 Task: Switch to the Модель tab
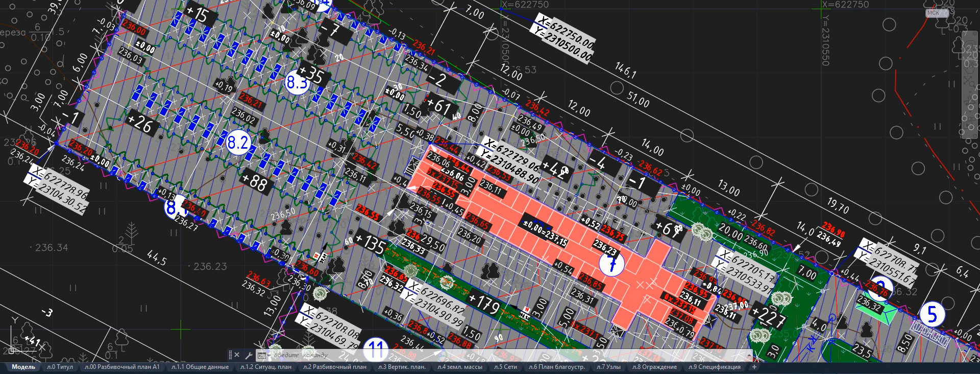point(23,367)
